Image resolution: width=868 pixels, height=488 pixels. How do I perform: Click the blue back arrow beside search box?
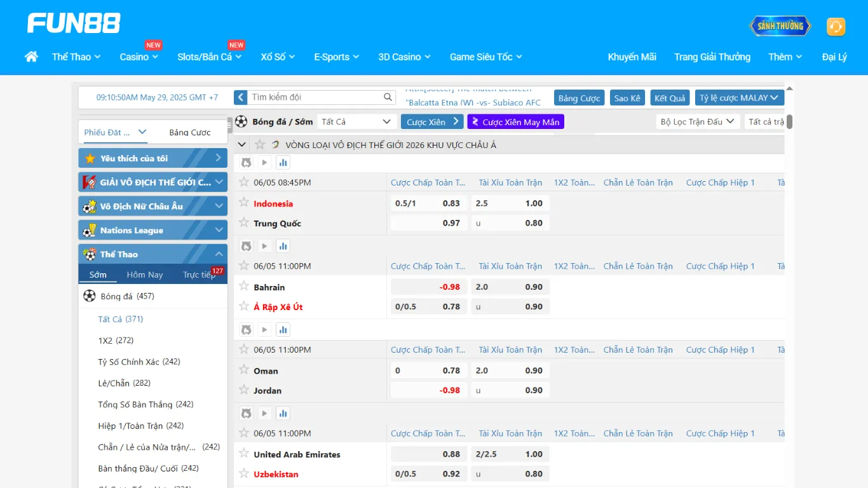(x=240, y=97)
